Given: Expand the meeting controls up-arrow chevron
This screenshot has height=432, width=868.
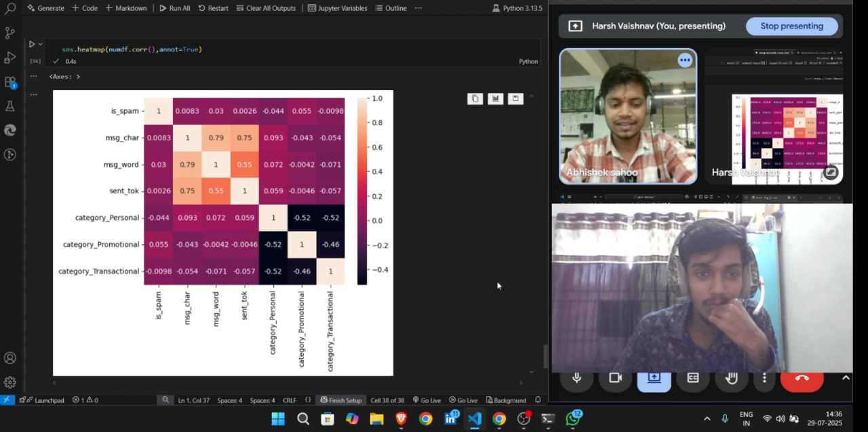Looking at the screenshot, I should (846, 378).
